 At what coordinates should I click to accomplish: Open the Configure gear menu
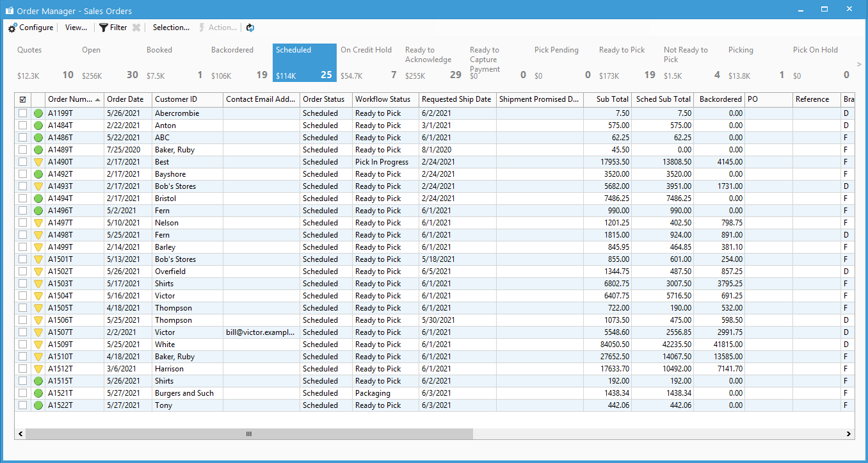pos(12,28)
